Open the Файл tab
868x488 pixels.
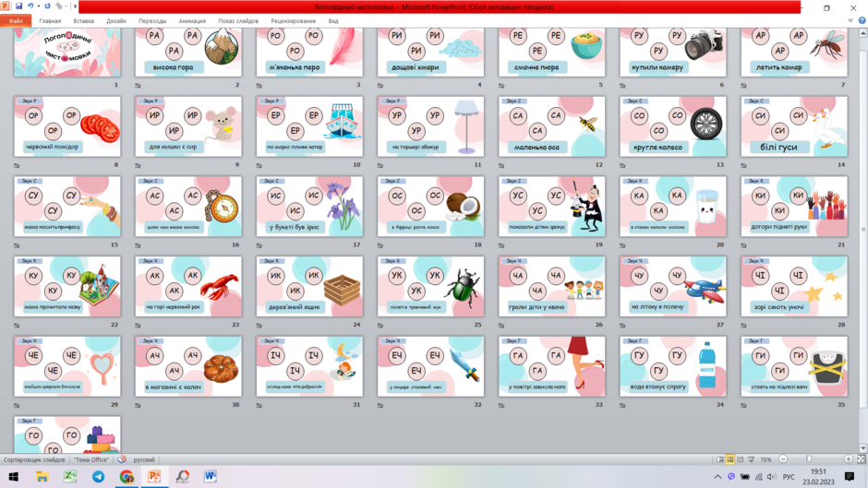[16, 21]
